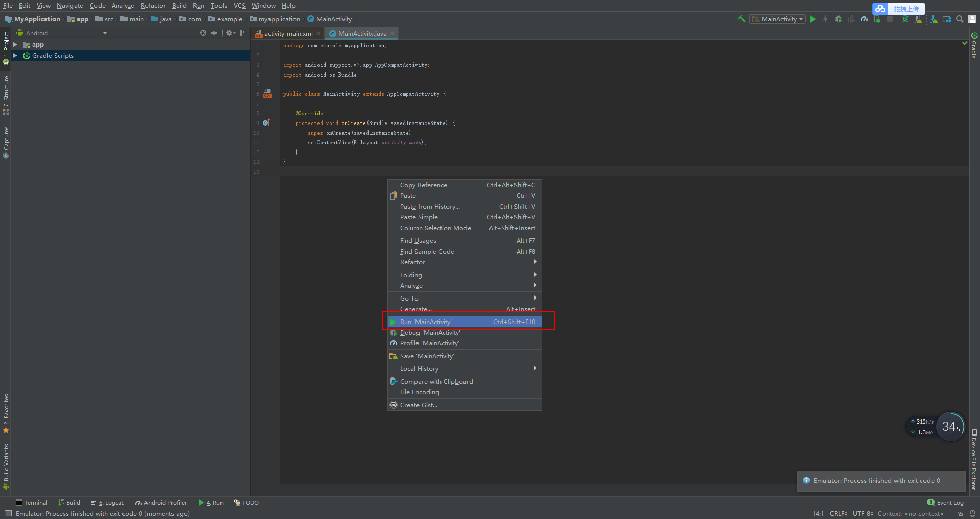The image size is (980, 519).
Task: Click the Profile app gauge icon in toolbar
Action: (864, 19)
